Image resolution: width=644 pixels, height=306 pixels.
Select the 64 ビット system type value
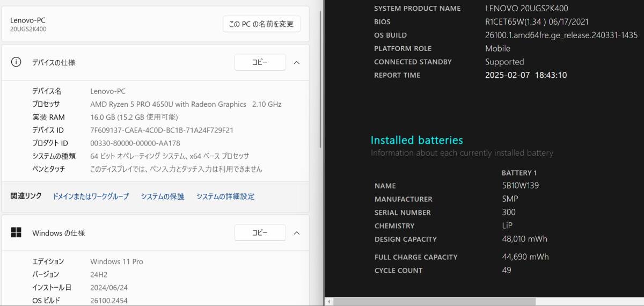pos(170,156)
